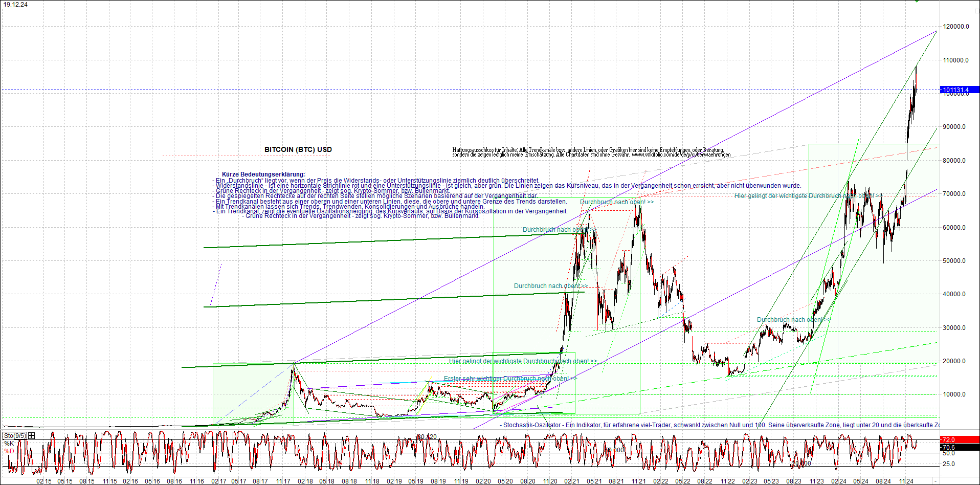
Task: Click the 30000.0 price axis label
Action: [954, 327]
